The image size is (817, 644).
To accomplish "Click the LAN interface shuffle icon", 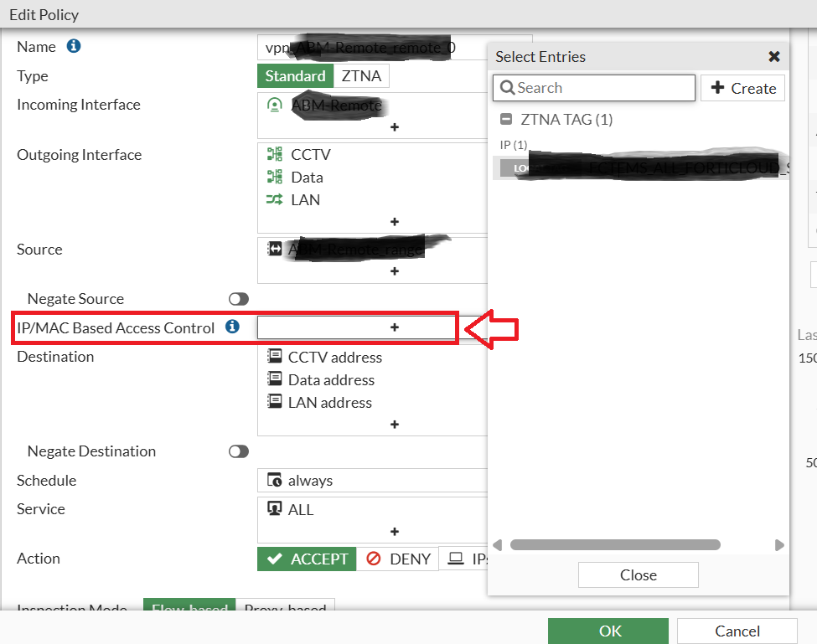I will (275, 199).
